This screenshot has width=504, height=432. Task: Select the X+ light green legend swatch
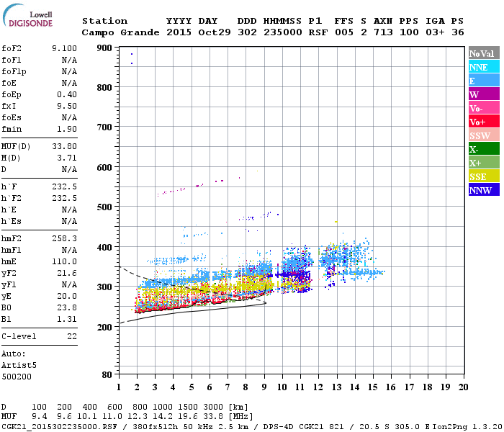click(484, 163)
